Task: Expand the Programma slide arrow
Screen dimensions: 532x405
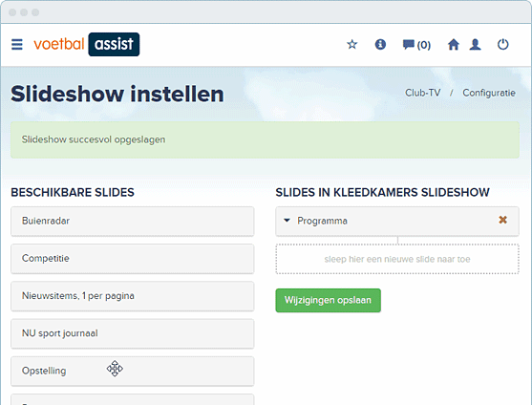Action: 287,221
